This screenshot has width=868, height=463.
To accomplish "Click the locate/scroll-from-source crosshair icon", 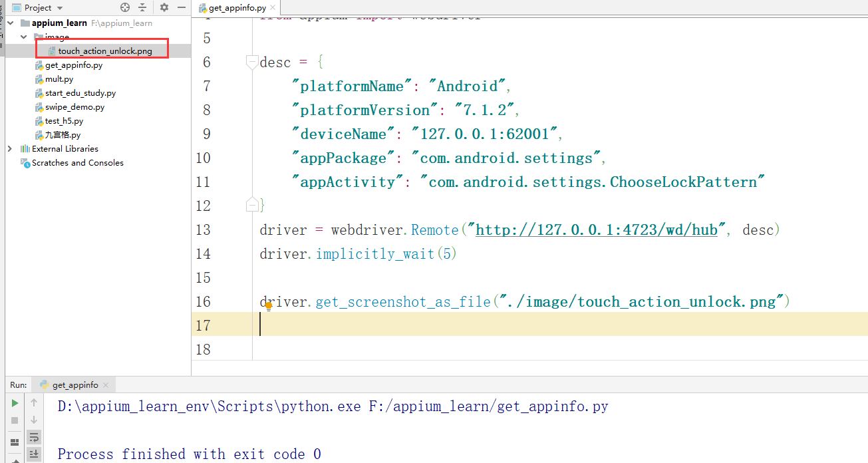I will coord(125,7).
